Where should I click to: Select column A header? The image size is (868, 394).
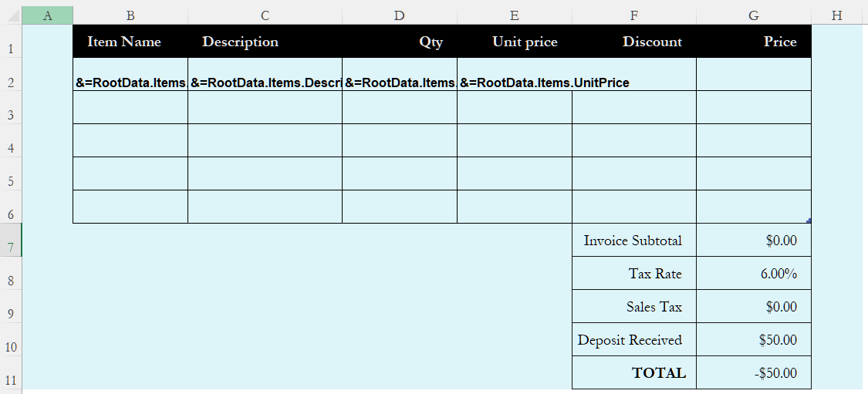pos(47,15)
